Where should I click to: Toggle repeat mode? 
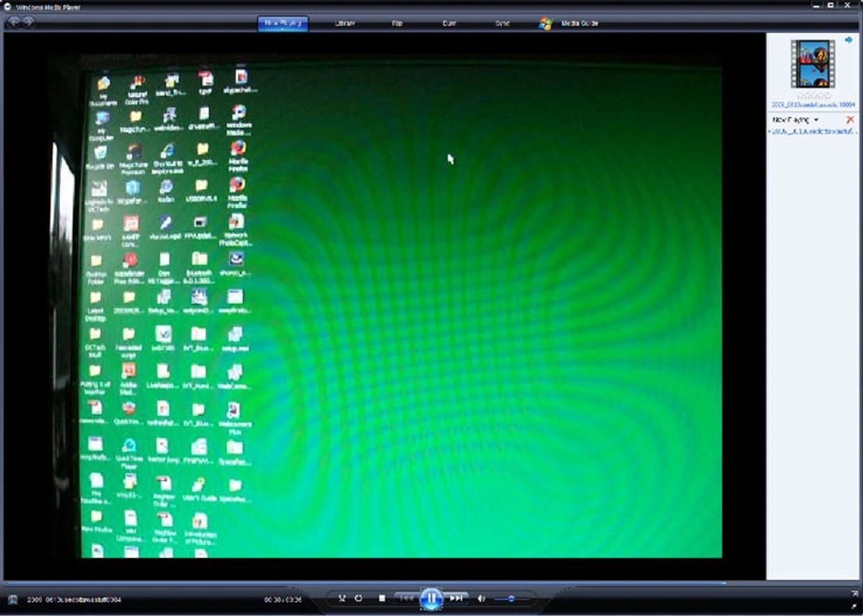[x=358, y=599]
